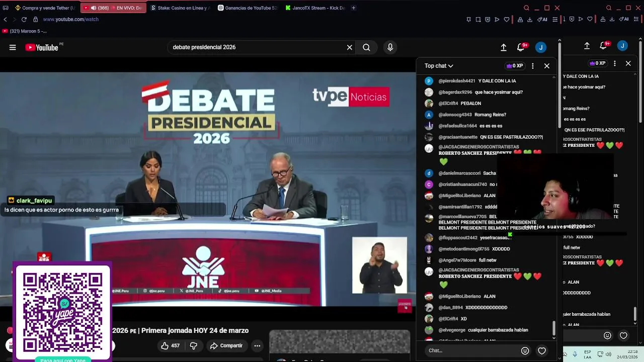Open emoji picker in main chat input
The image size is (644, 362).
525,350
